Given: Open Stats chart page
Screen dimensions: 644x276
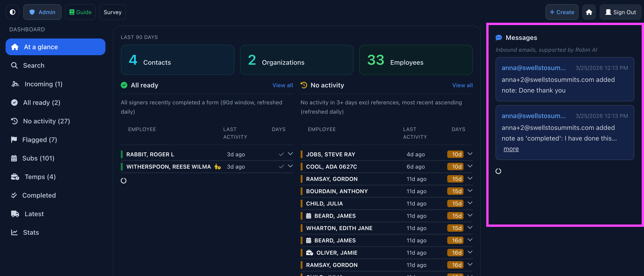Looking at the screenshot, I should click(x=31, y=233).
